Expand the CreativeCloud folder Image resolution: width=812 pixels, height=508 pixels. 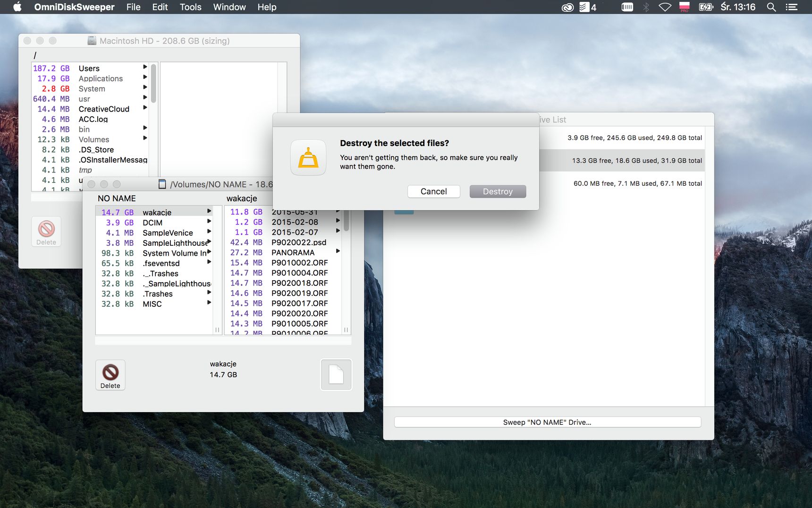pyautogui.click(x=145, y=108)
